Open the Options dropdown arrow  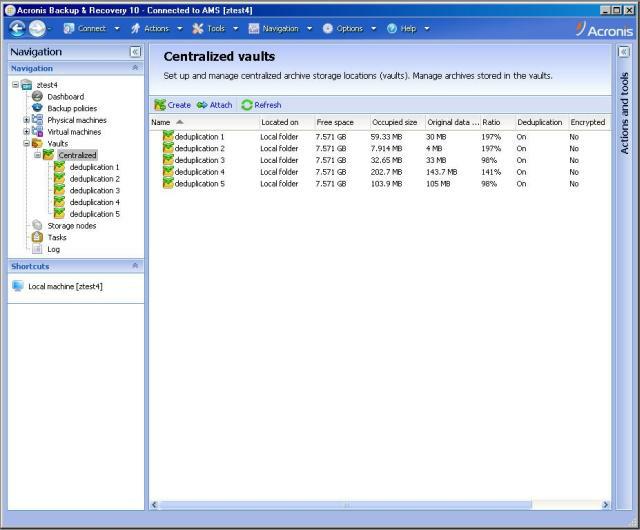click(373, 29)
